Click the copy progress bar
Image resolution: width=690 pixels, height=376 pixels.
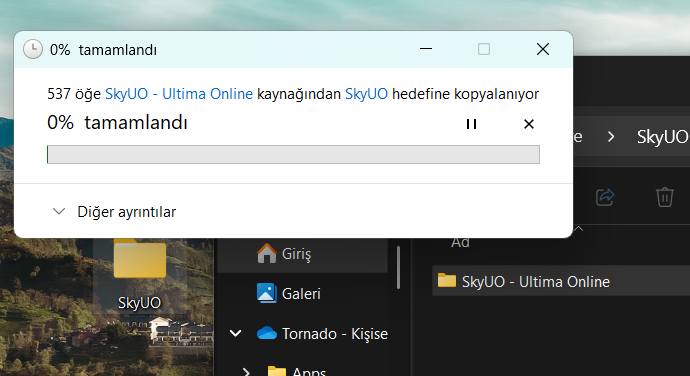(293, 155)
